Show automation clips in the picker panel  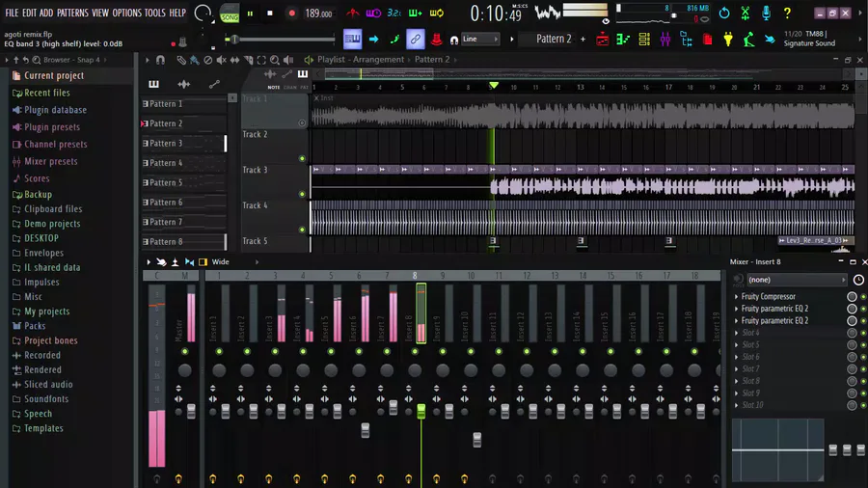click(x=214, y=84)
